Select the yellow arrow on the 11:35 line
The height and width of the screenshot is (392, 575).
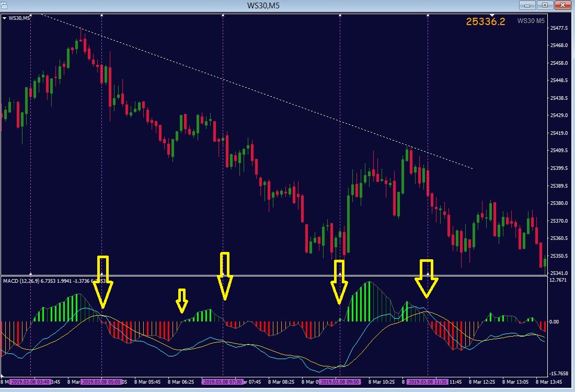(427, 279)
